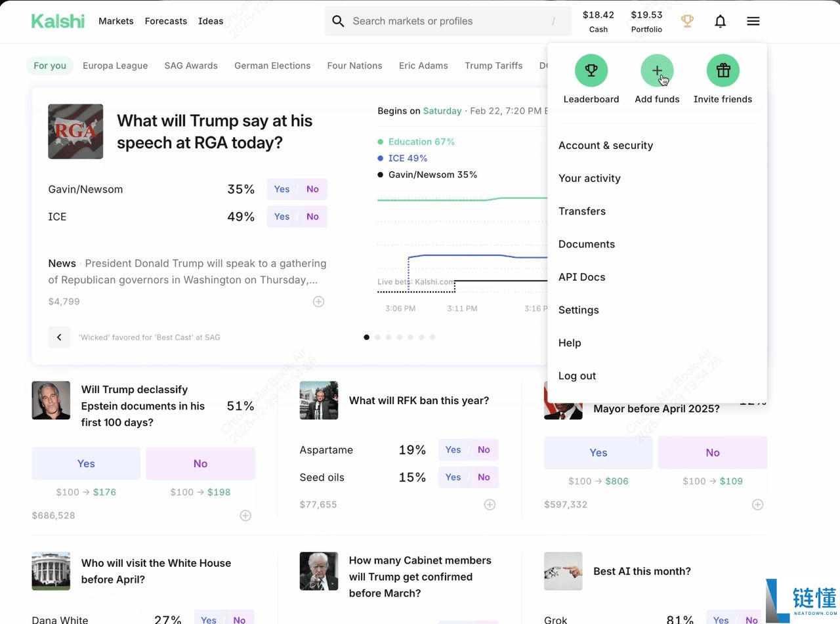Image resolution: width=840 pixels, height=624 pixels.
Task: Add the $597,332 market with plus icon
Action: (757, 505)
